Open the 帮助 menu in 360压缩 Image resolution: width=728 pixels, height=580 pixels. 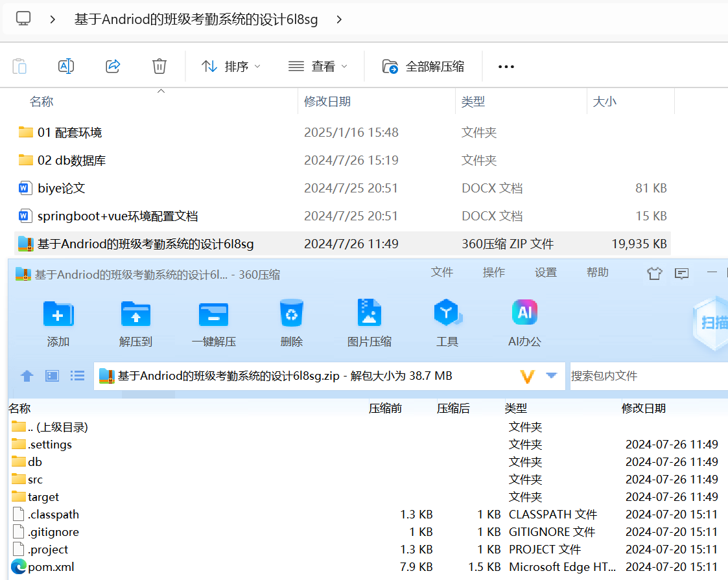pos(598,272)
